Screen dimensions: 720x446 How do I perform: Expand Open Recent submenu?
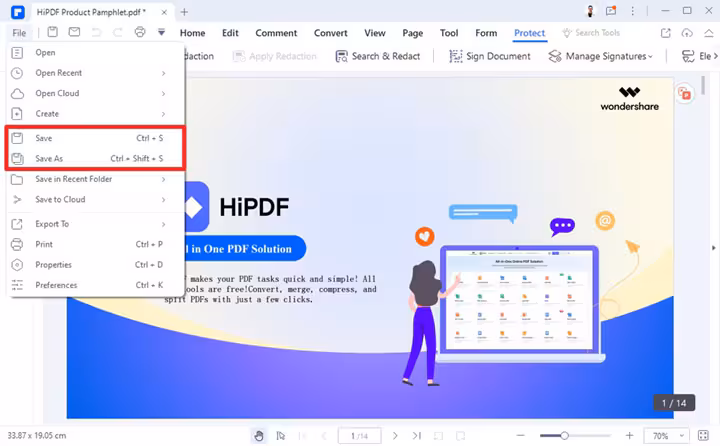pyautogui.click(x=95, y=73)
